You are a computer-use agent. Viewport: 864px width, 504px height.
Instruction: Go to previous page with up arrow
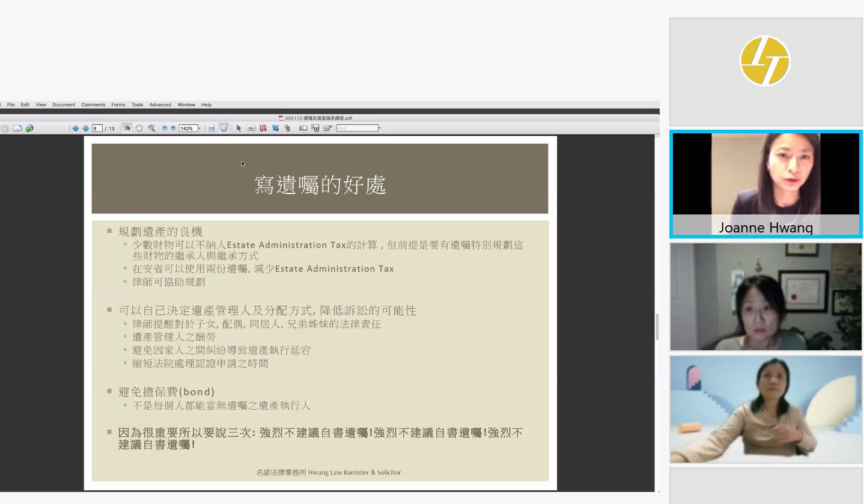[76, 128]
